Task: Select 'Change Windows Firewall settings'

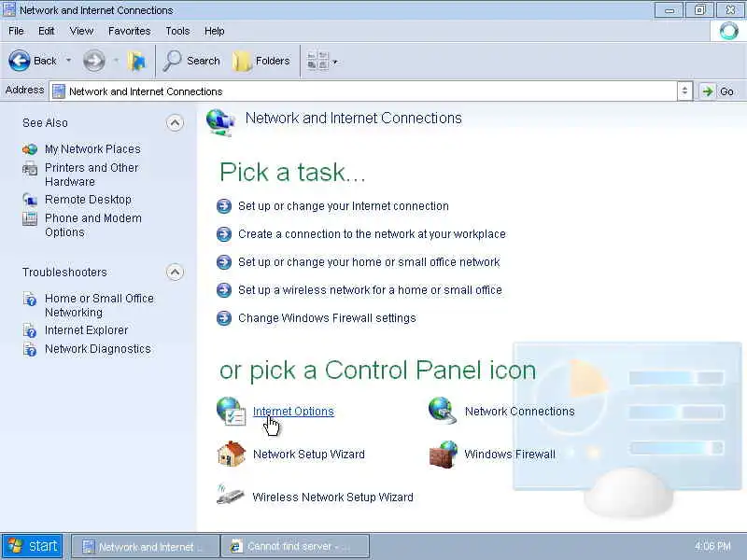Action: point(328,318)
